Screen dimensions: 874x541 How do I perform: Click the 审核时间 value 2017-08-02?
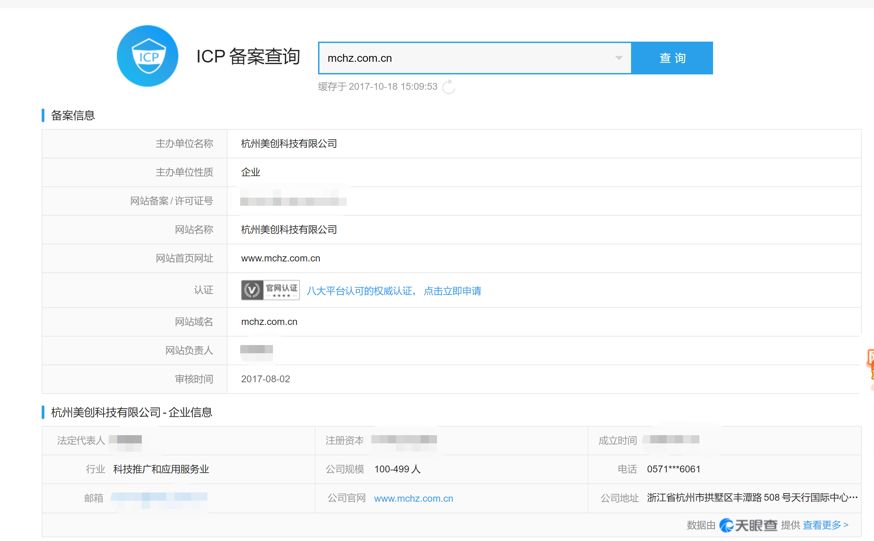265,379
